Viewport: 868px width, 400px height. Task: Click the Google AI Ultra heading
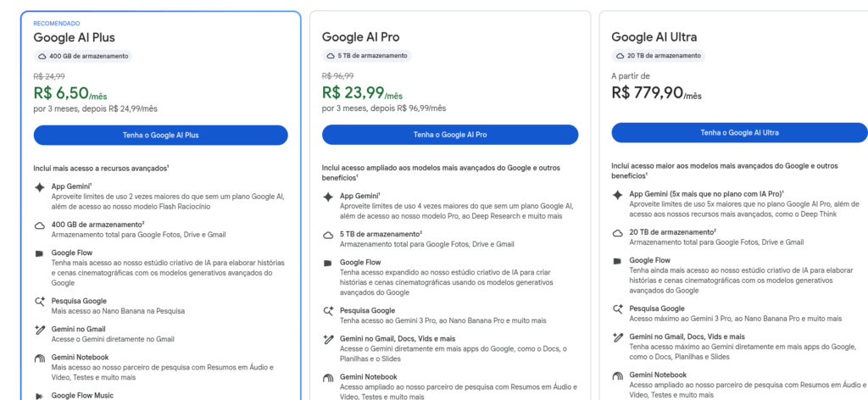pyautogui.click(x=654, y=37)
